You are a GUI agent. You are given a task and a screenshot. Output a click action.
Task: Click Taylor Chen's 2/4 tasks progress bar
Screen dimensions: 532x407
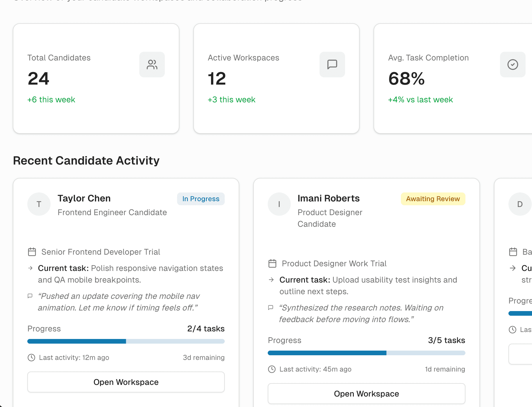tap(126, 341)
